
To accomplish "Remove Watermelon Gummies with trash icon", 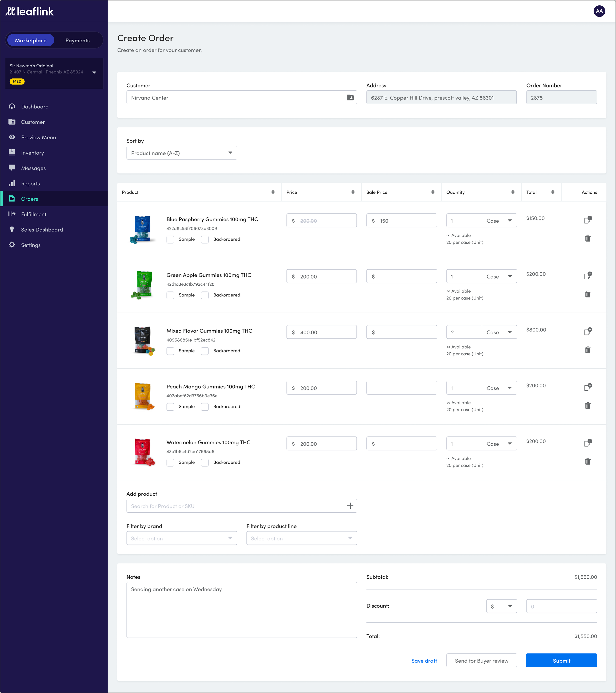I will (587, 461).
